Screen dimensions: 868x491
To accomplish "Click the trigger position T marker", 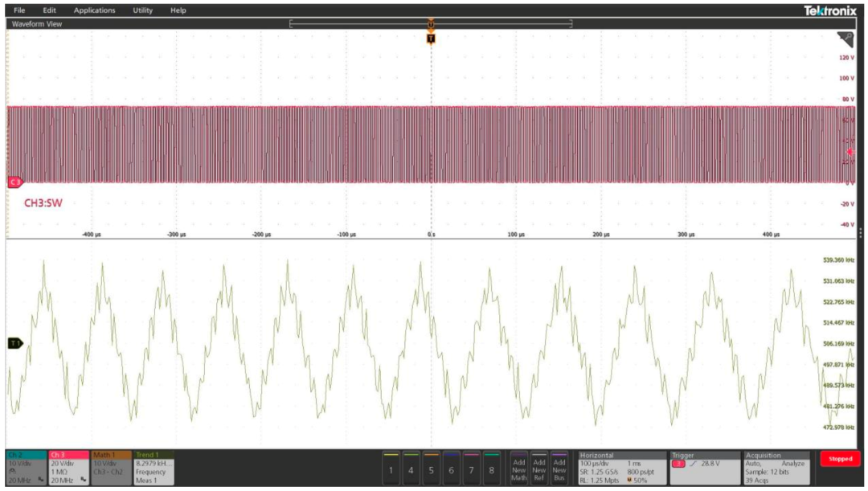I will 431,38.
